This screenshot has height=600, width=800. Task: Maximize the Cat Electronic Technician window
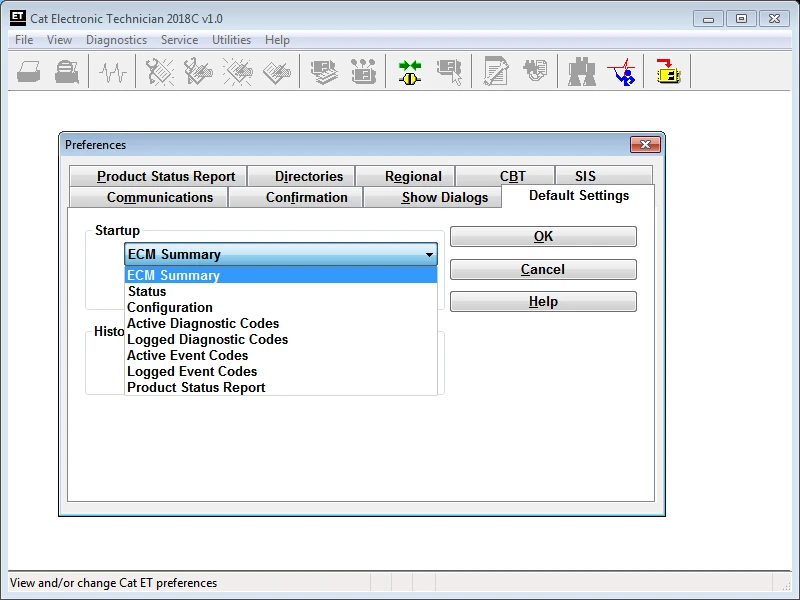741,19
